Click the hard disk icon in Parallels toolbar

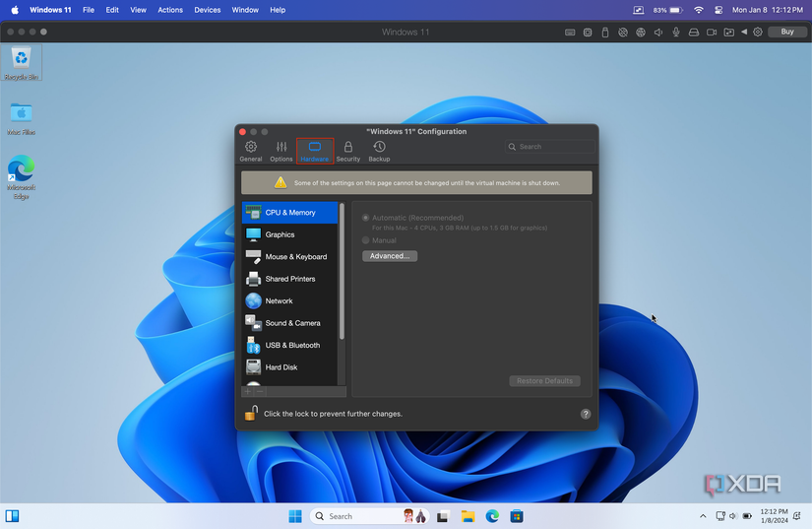[694, 33]
